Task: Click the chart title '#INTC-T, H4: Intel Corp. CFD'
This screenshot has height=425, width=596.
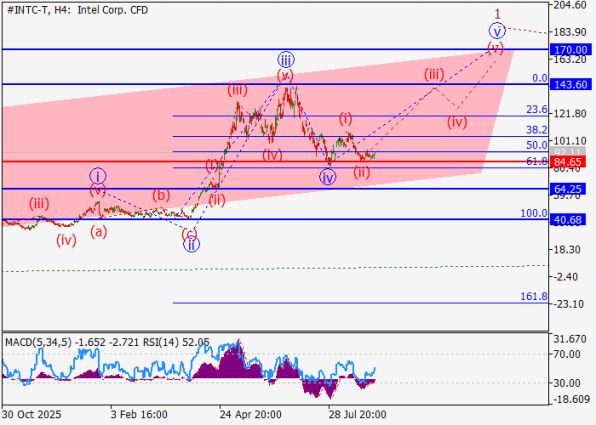Action: click(78, 10)
